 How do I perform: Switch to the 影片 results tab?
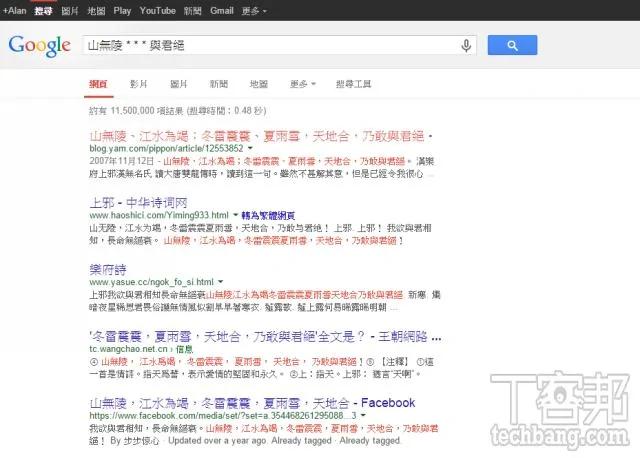[x=138, y=84]
